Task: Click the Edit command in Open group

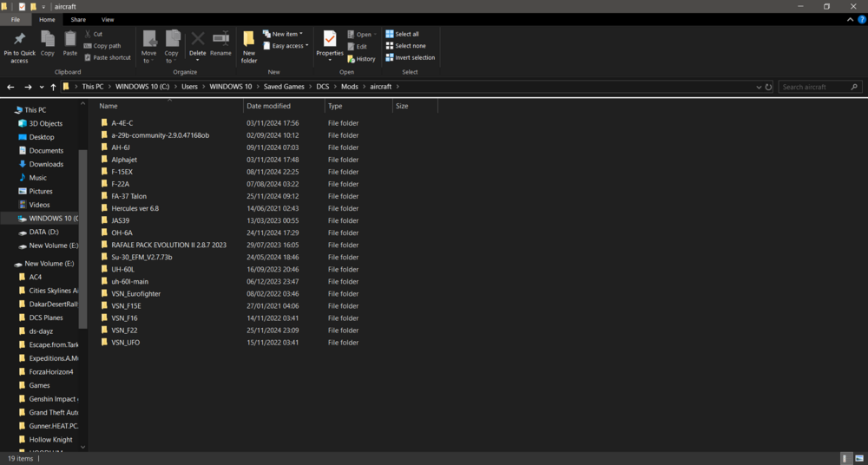Action: (357, 47)
